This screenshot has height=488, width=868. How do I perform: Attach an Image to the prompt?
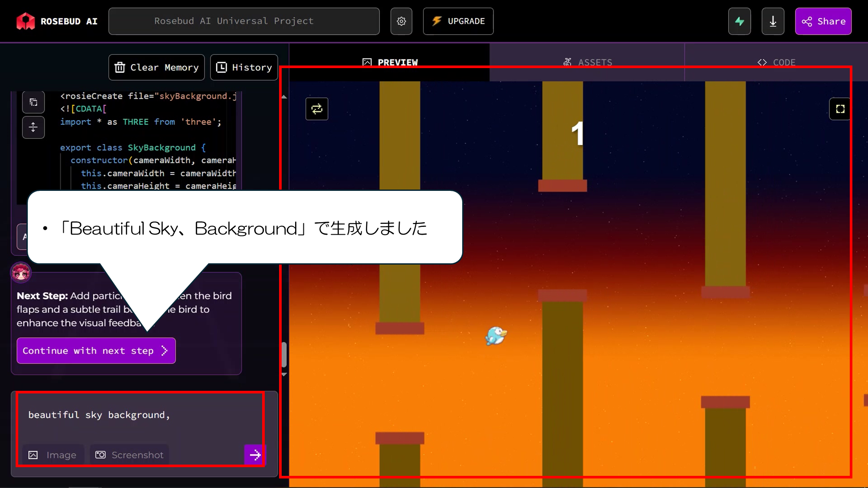point(53,455)
